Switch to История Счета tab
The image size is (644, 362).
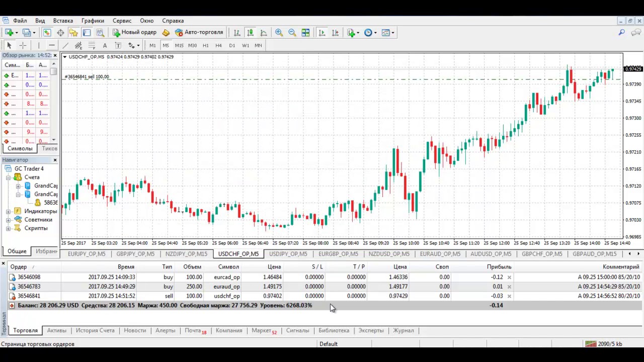pyautogui.click(x=95, y=330)
